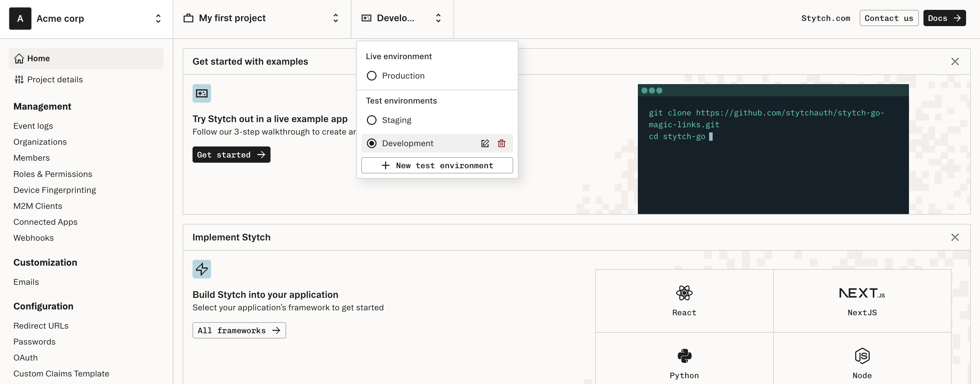The image size is (980, 384).
Task: Open Passwords configuration
Action: pos(34,342)
